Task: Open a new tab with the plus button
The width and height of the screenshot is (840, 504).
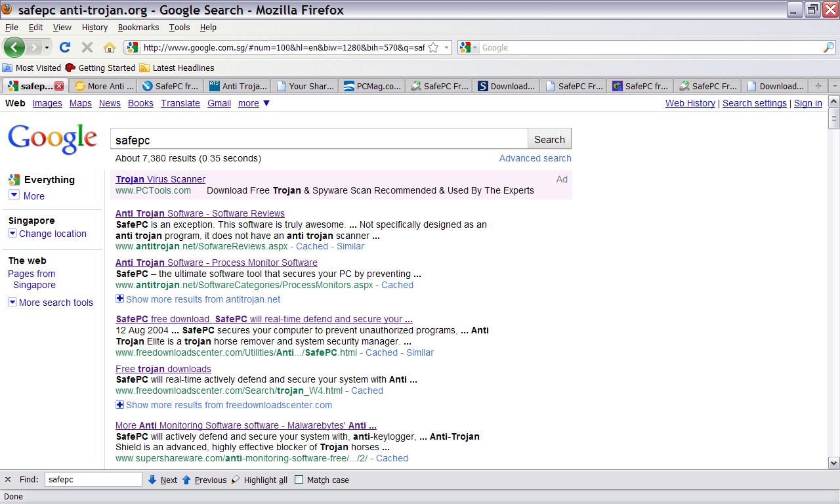Action: tap(818, 86)
